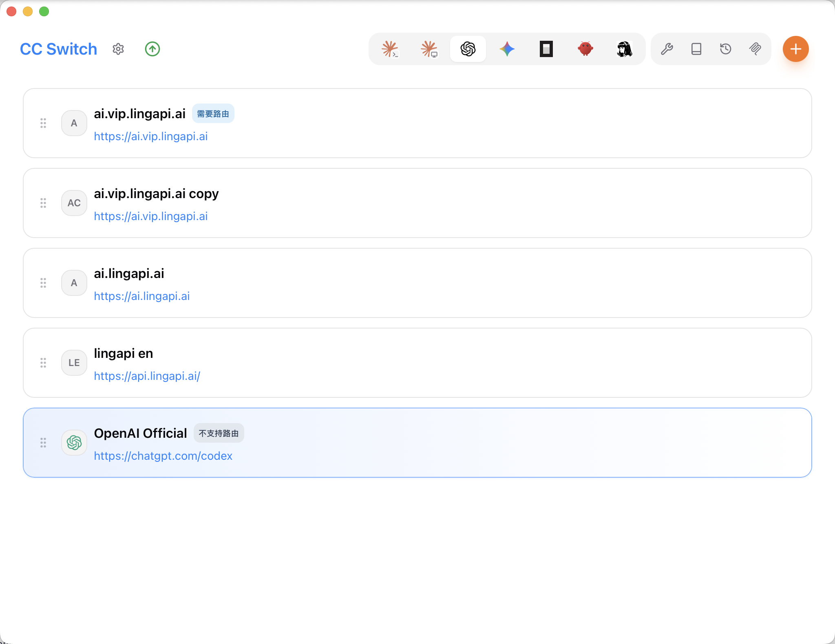Viewport: 835px width, 644px height.
Task: Select the 'OpenAI Official' provider name
Action: pyautogui.click(x=141, y=433)
